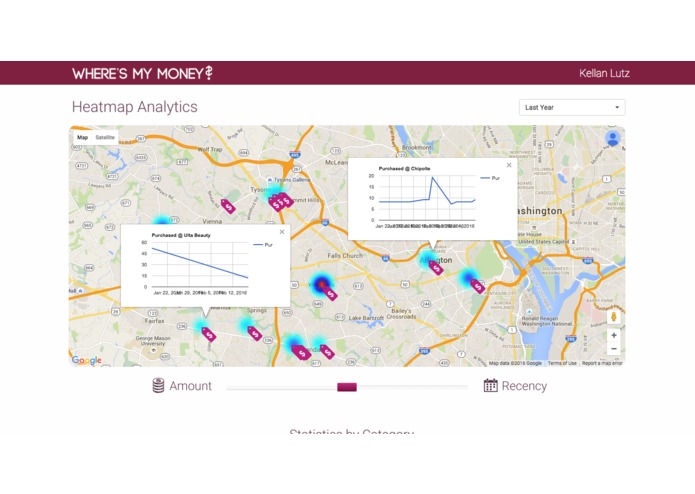Screen dimensions: 695x494
Task: Click the price tag marker at Arlington
Action: (436, 268)
